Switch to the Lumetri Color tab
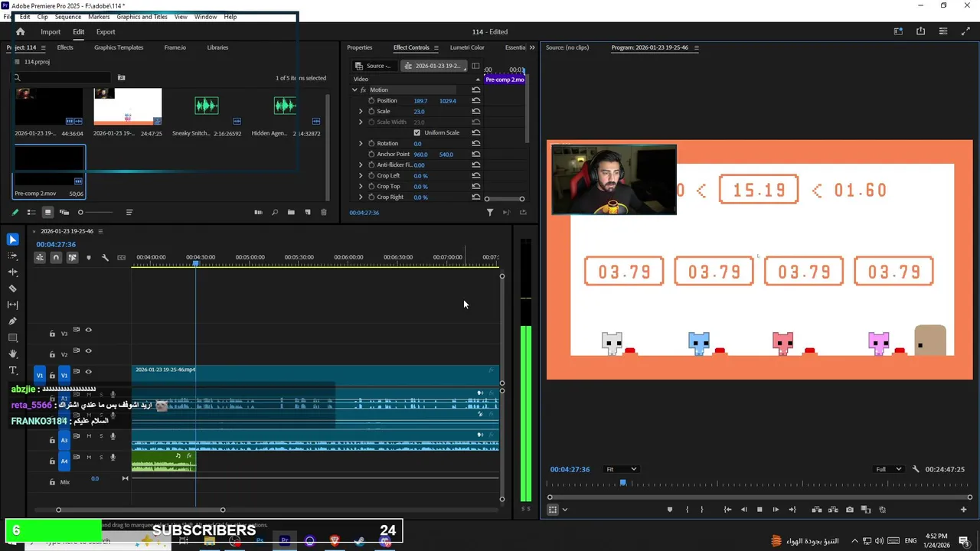Image resolution: width=980 pixels, height=551 pixels. click(x=467, y=47)
